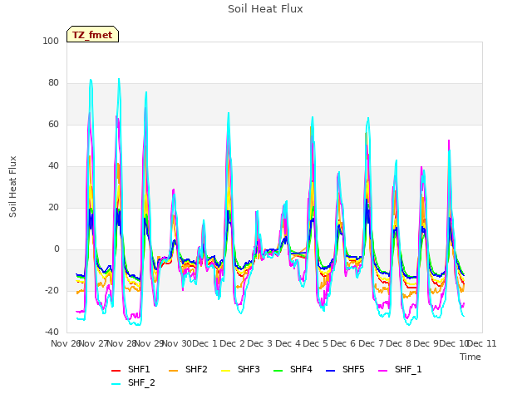The width and height of the screenshot is (532, 399).
Task: Click the green SHF4 legend marker
Action: (x=278, y=371)
